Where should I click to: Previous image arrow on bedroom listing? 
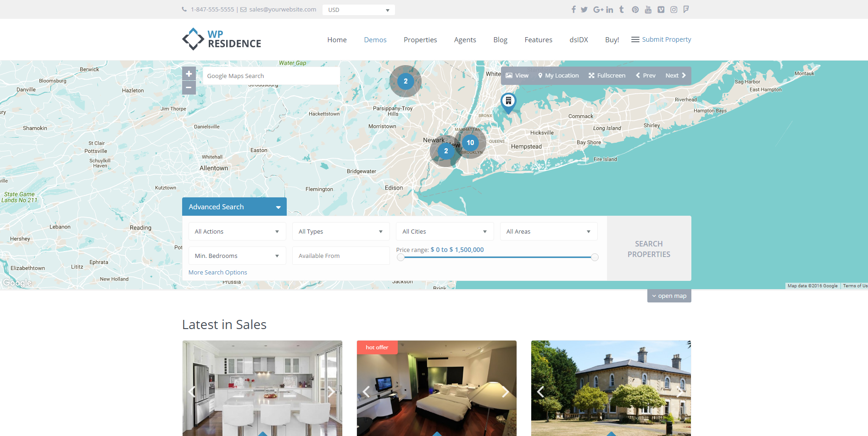366,391
